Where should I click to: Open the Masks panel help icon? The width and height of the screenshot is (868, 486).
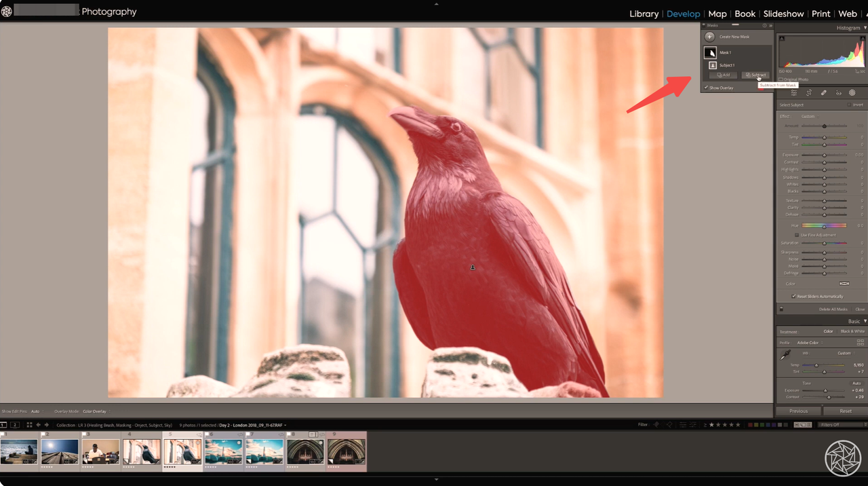764,25
